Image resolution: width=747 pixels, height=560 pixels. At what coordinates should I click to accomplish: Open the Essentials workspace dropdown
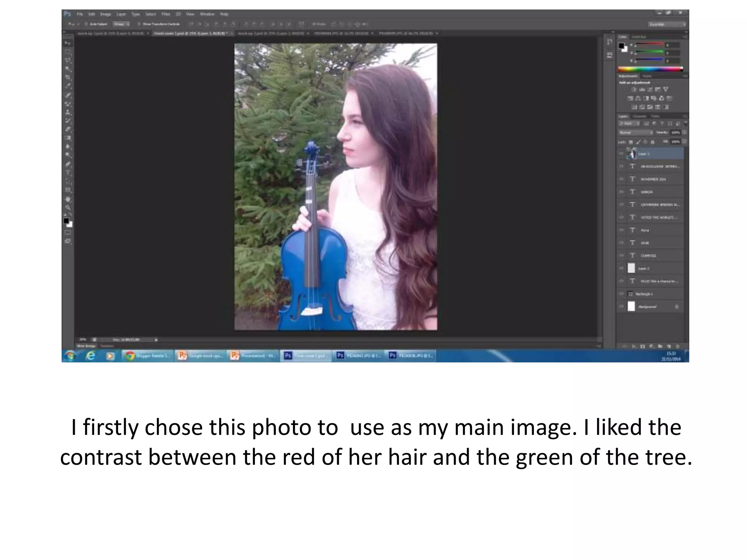point(667,24)
